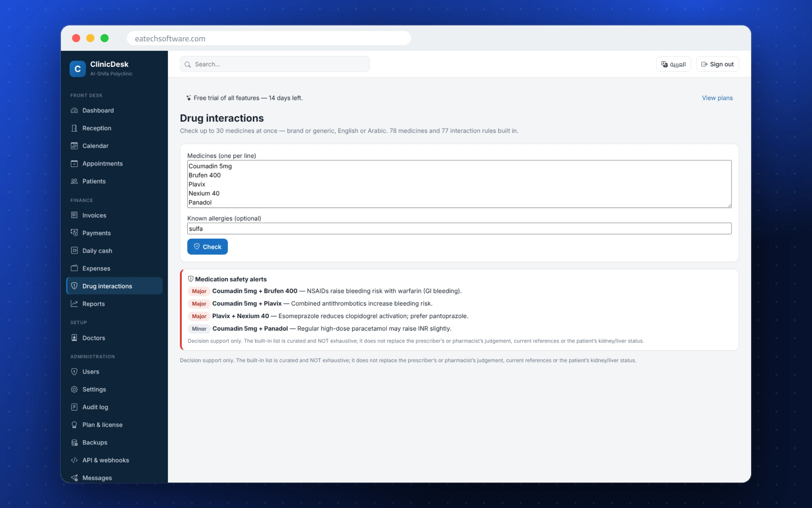The image size is (812, 508).
Task: Open the API & webhooks code icon
Action: [74, 460]
